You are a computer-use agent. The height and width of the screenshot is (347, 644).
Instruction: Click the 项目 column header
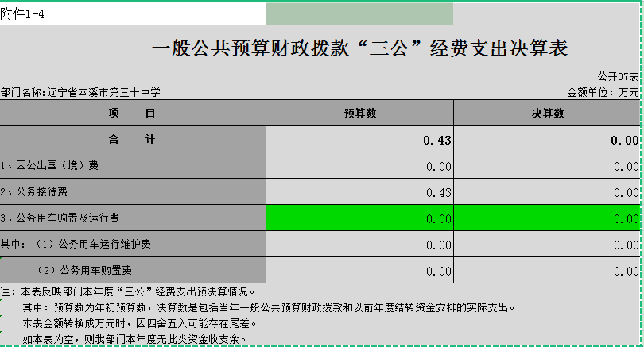133,113
